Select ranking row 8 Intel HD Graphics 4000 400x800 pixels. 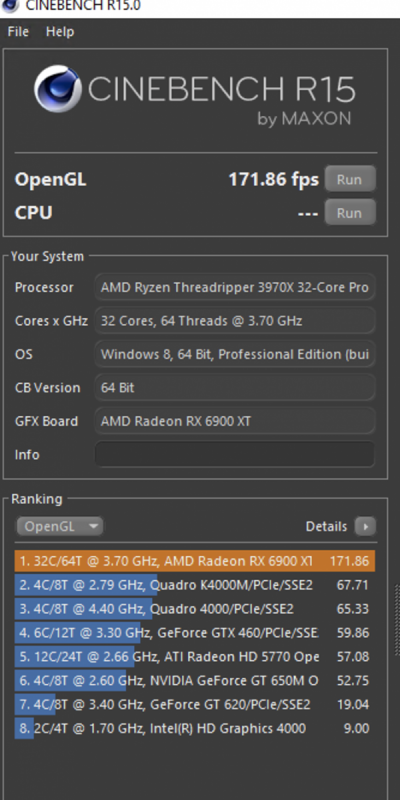[x=195, y=728]
